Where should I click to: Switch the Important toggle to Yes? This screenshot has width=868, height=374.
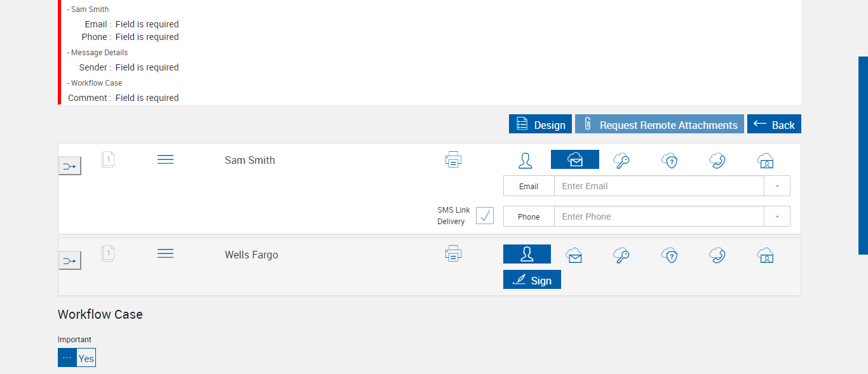86,358
